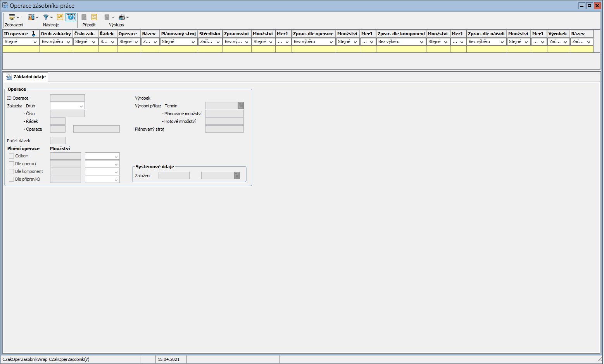604x364 pixels.
Task: Click the yellow Číslo zak. filter row cell
Action: pos(85,49)
